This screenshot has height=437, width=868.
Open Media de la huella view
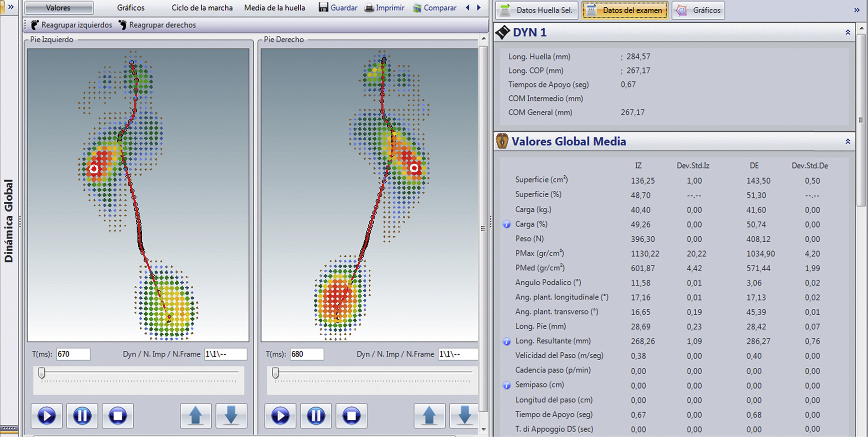point(274,8)
